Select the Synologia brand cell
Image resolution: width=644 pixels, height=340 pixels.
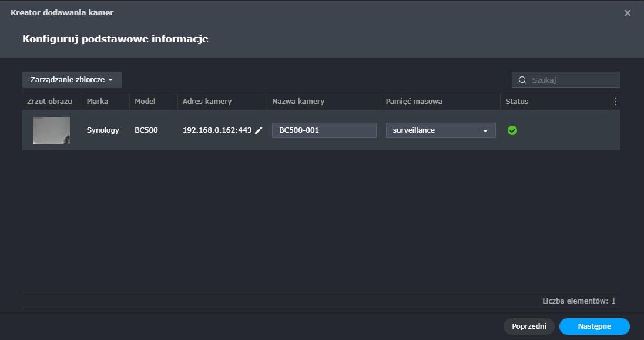(103, 130)
